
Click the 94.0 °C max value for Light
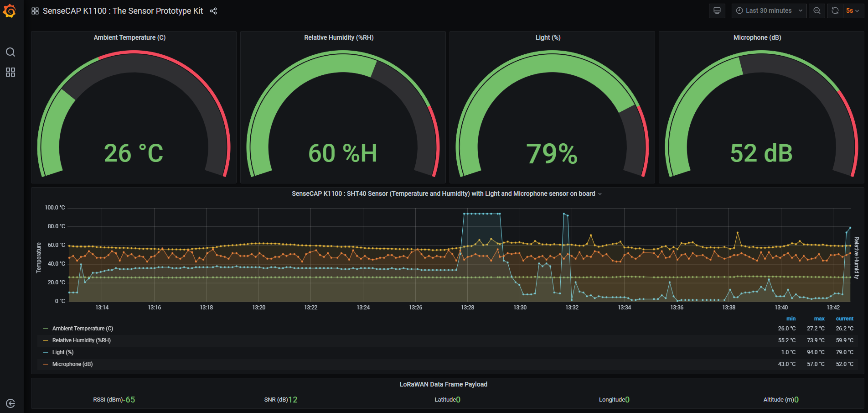816,352
